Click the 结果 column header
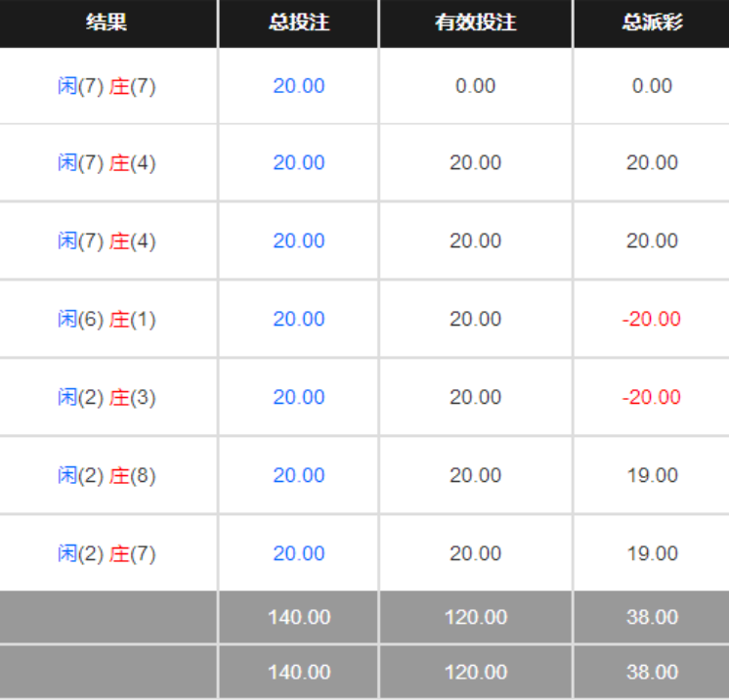Screen dimensions: 729x700 click(107, 22)
